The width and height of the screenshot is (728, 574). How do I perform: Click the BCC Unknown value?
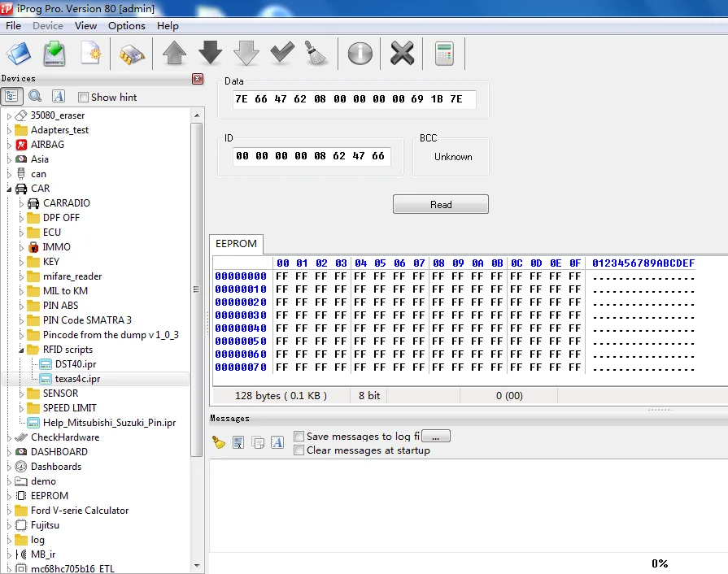453,157
